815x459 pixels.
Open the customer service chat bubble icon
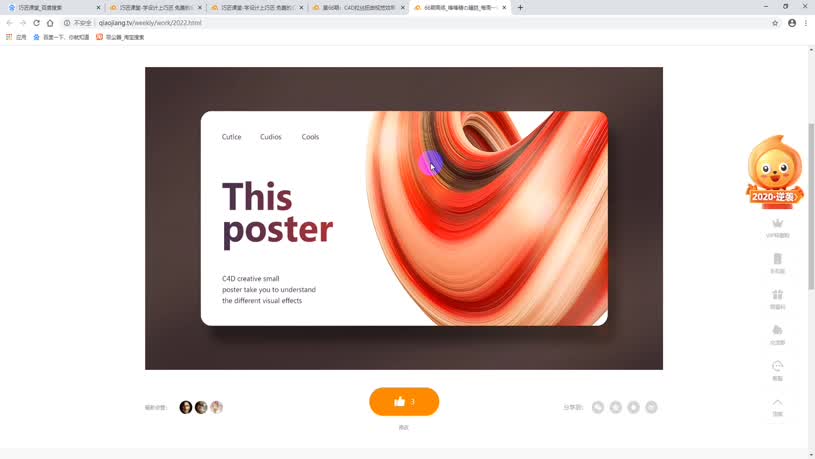pyautogui.click(x=778, y=370)
